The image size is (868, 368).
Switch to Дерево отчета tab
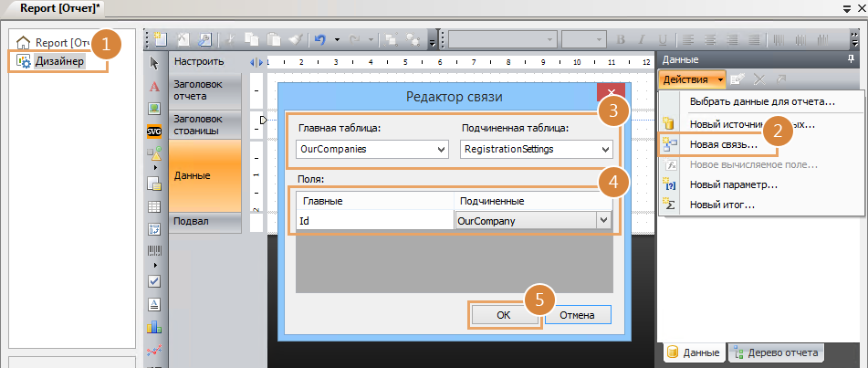coord(777,352)
